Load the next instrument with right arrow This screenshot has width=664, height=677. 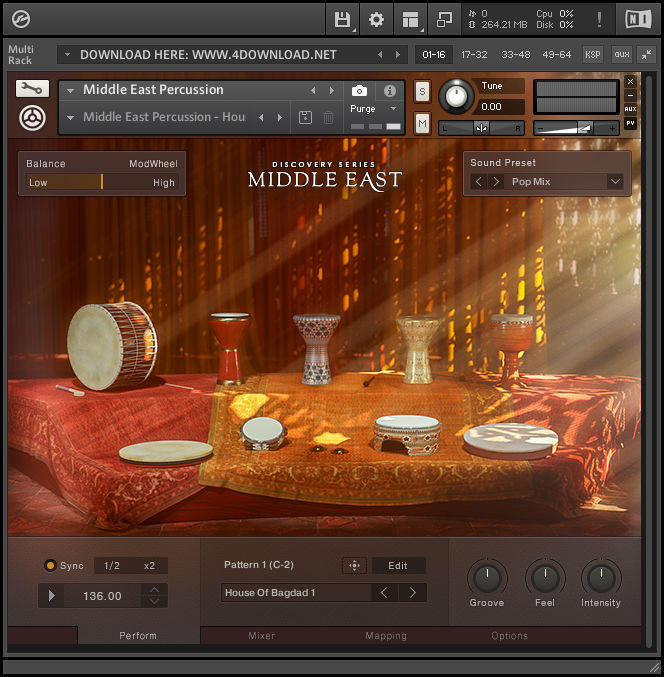tap(332, 91)
